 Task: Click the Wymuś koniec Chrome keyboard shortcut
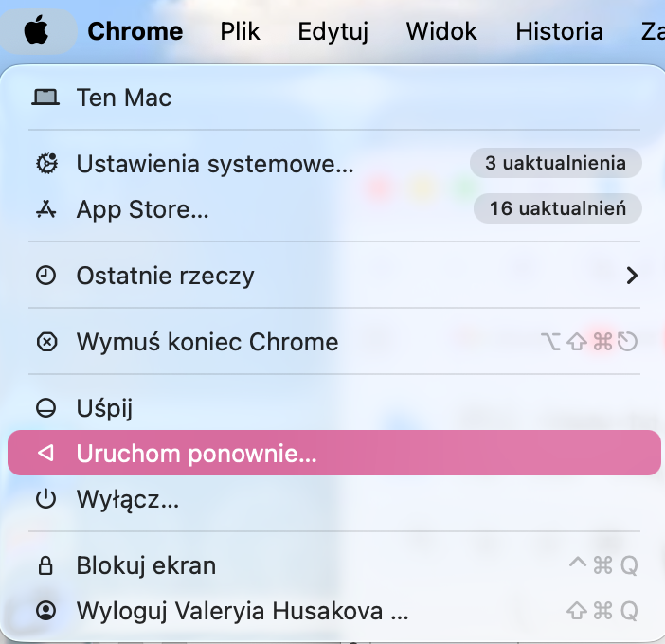pos(589,342)
